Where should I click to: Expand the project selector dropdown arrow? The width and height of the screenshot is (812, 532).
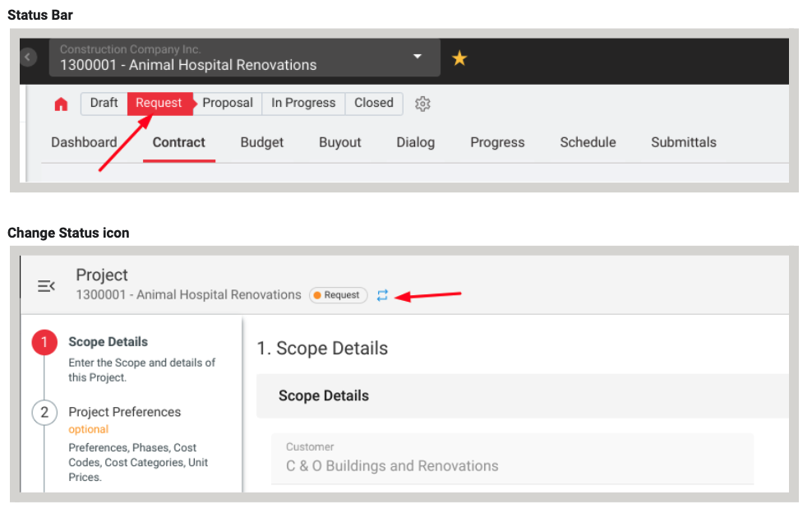coord(418,56)
